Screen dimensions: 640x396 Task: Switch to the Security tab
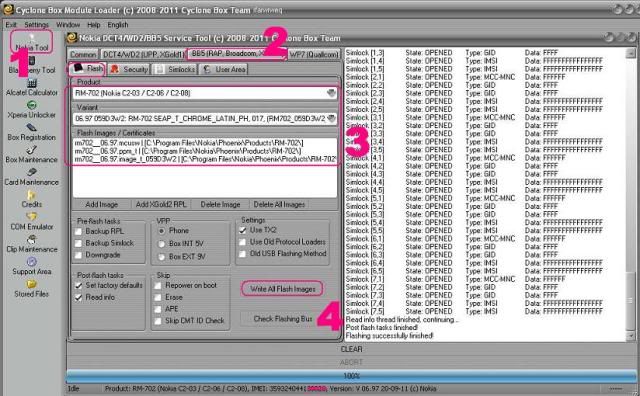tap(129, 69)
